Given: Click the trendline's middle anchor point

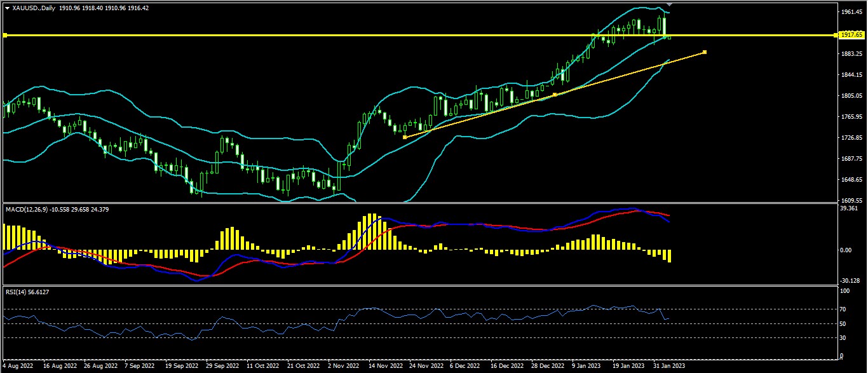Looking at the screenshot, I should point(555,95).
